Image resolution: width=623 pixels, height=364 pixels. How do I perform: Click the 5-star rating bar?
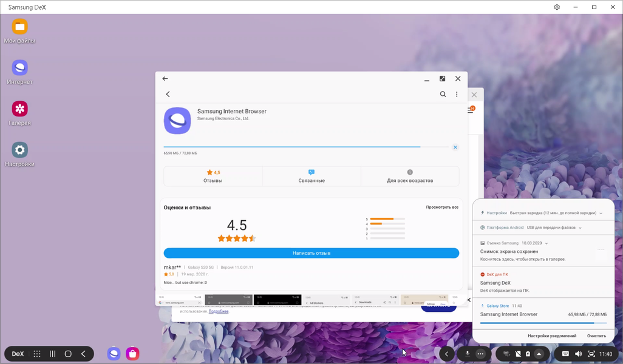pyautogui.click(x=387, y=219)
